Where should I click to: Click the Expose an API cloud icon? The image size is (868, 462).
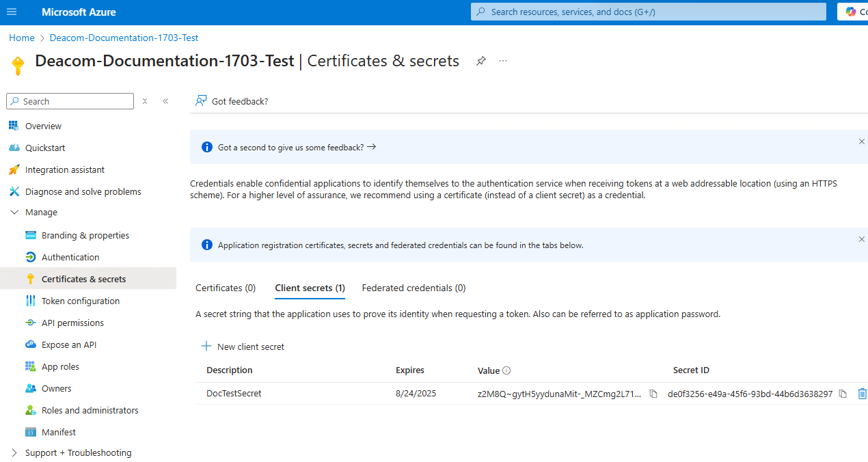(x=30, y=344)
